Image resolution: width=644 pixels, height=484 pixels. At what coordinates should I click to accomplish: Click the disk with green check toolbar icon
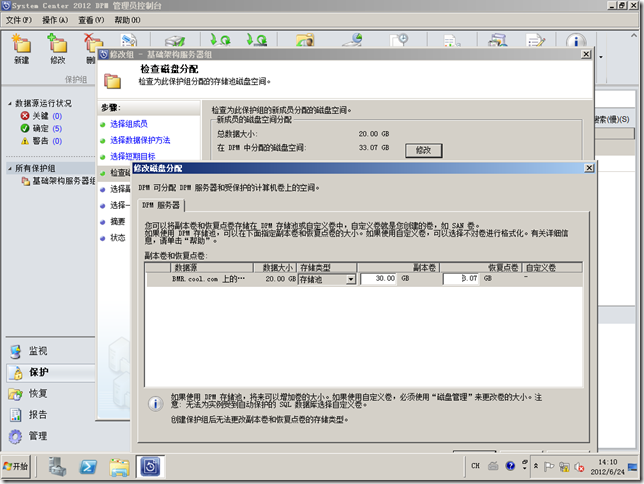(x=175, y=41)
